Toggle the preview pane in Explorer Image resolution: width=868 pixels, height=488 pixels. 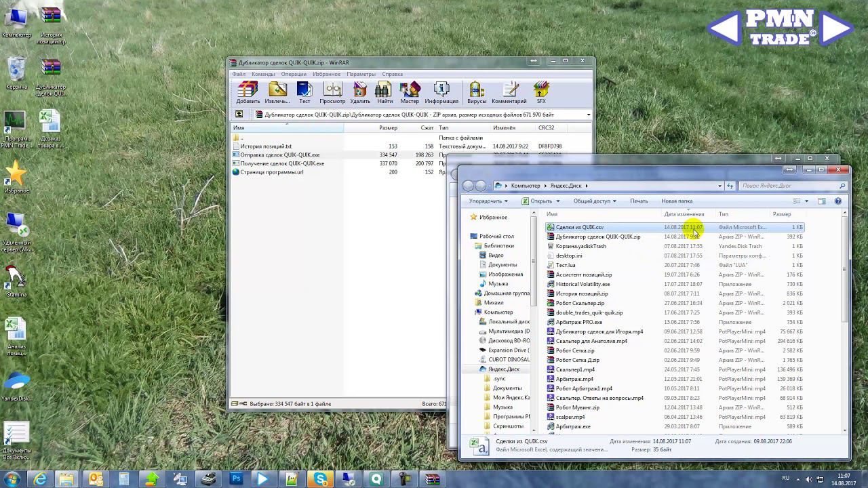(822, 201)
